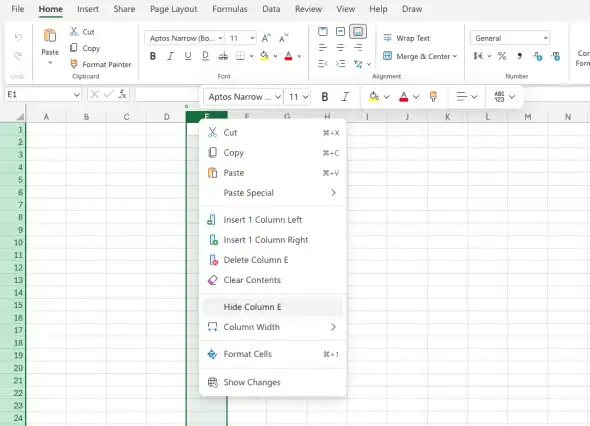Toggle align left in the ribbon

tap(322, 47)
